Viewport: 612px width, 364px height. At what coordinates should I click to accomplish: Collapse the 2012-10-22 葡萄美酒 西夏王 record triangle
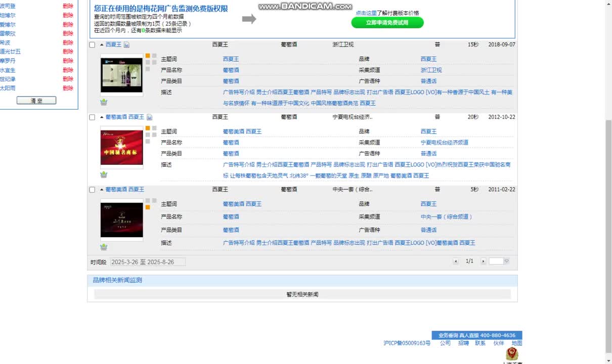[x=102, y=117]
